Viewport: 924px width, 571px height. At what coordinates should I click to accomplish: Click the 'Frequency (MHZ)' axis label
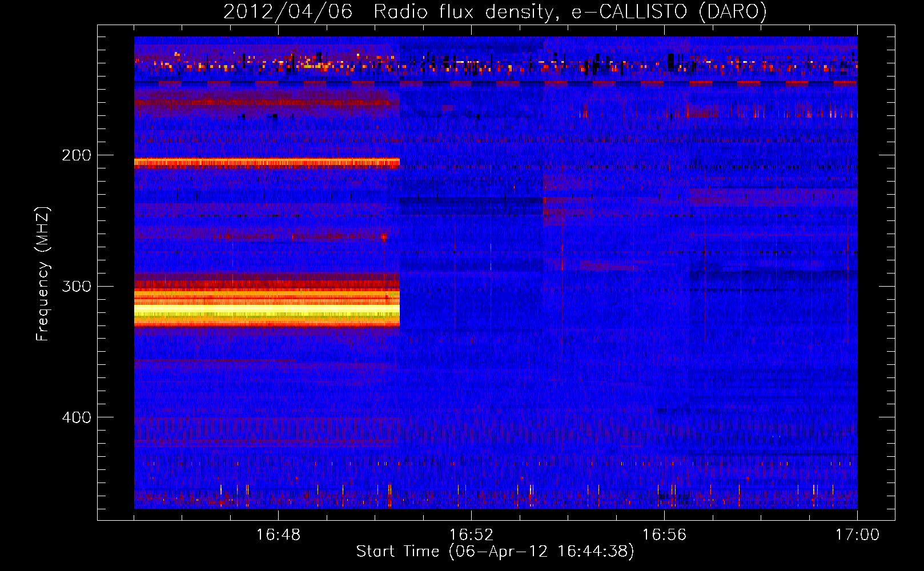click(43, 274)
